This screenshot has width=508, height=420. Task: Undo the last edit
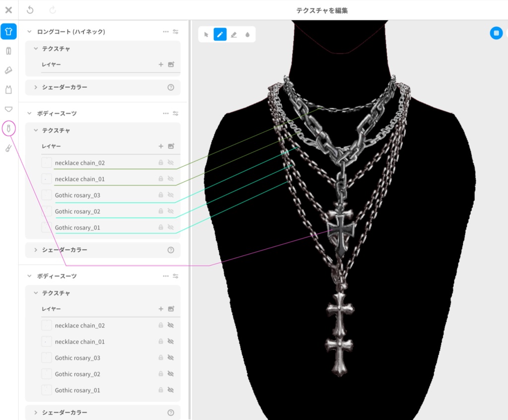coord(30,10)
